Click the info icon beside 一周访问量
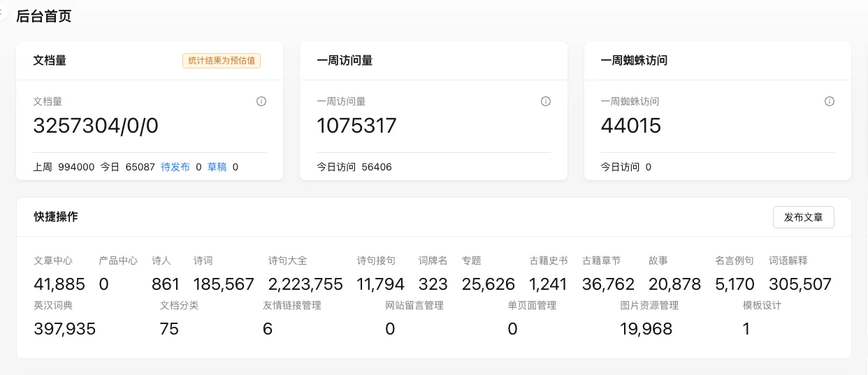 [x=546, y=101]
